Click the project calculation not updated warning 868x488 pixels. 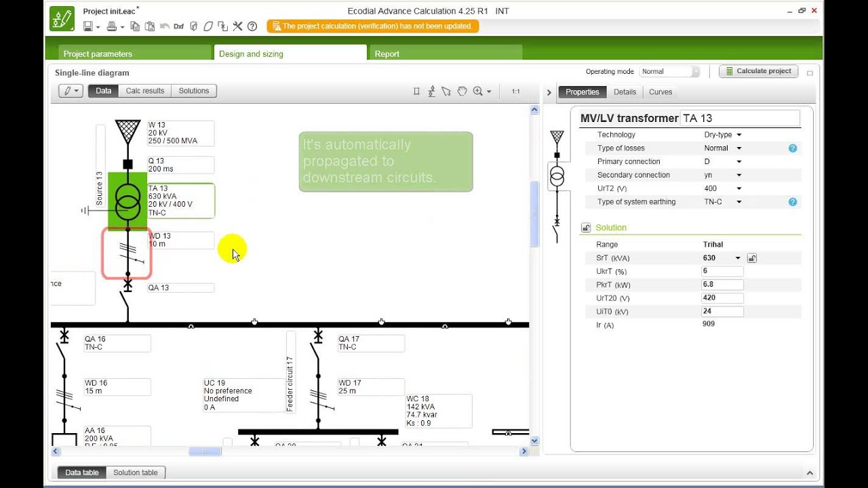pos(374,26)
